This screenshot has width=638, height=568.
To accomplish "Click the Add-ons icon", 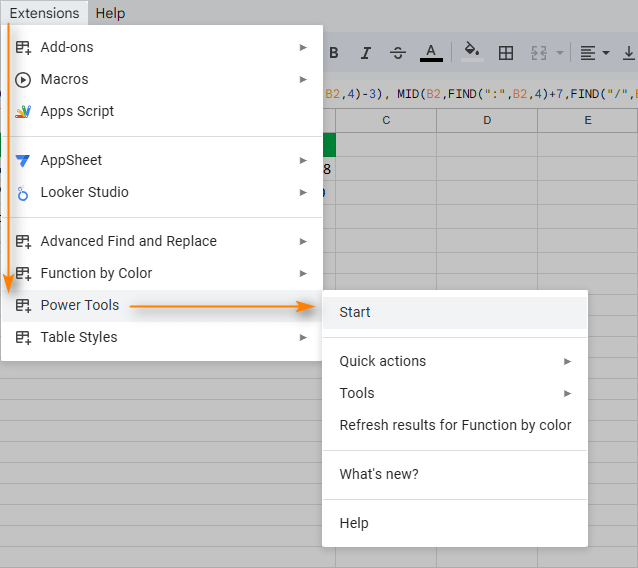I will coord(23,47).
